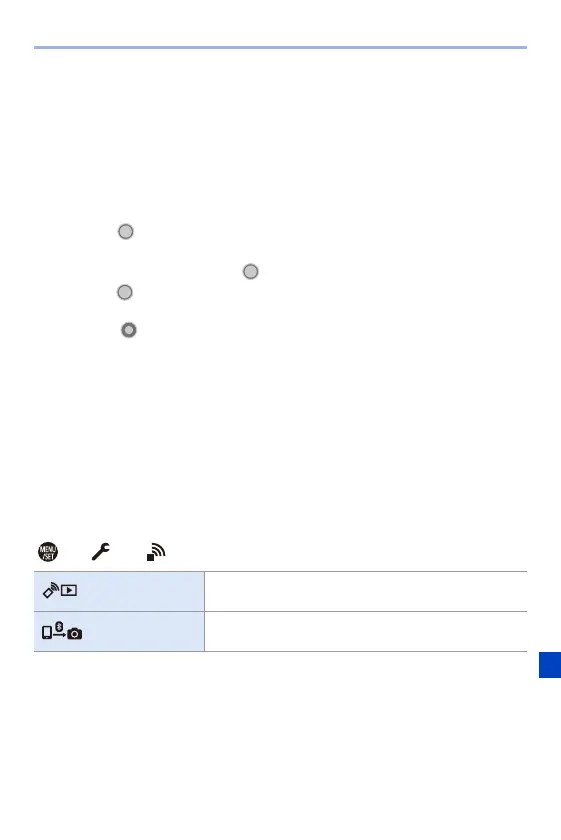The width and height of the screenshot is (561, 840).
Task: Click the camera icon in the second row
Action: (74, 634)
